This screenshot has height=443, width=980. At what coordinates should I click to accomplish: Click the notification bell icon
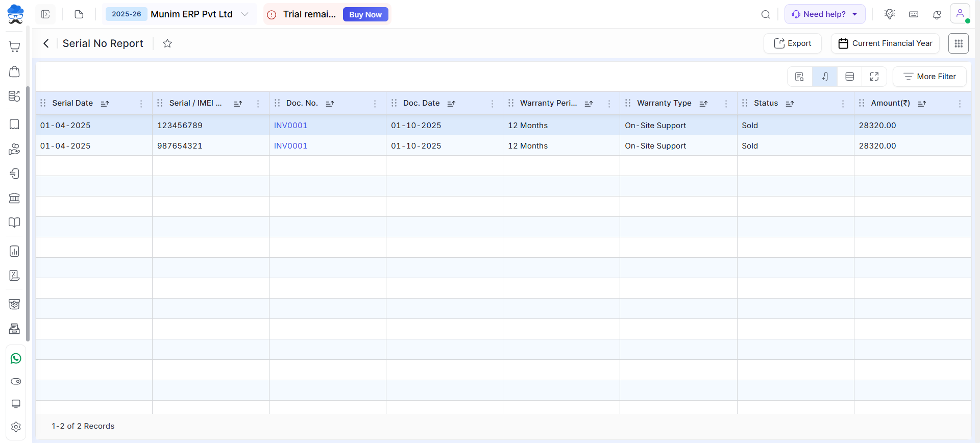pyautogui.click(x=937, y=14)
